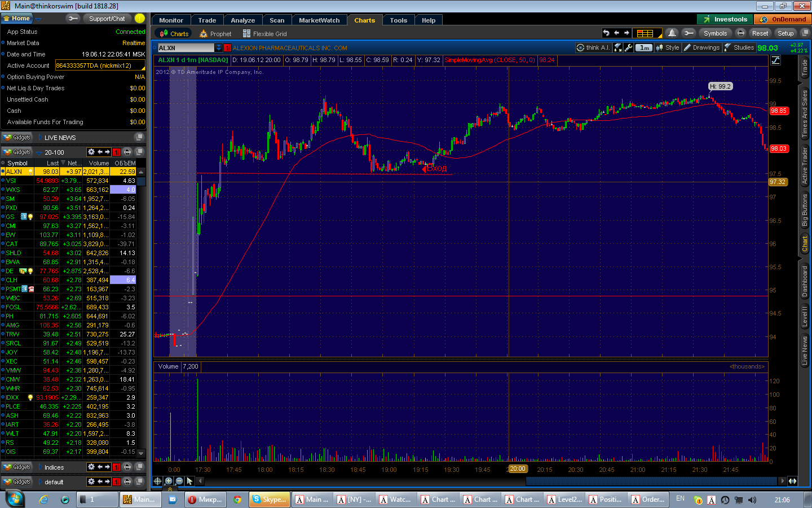The image size is (812, 508).
Task: Select the FOSL symbol in the watchlist
Action: point(14,307)
